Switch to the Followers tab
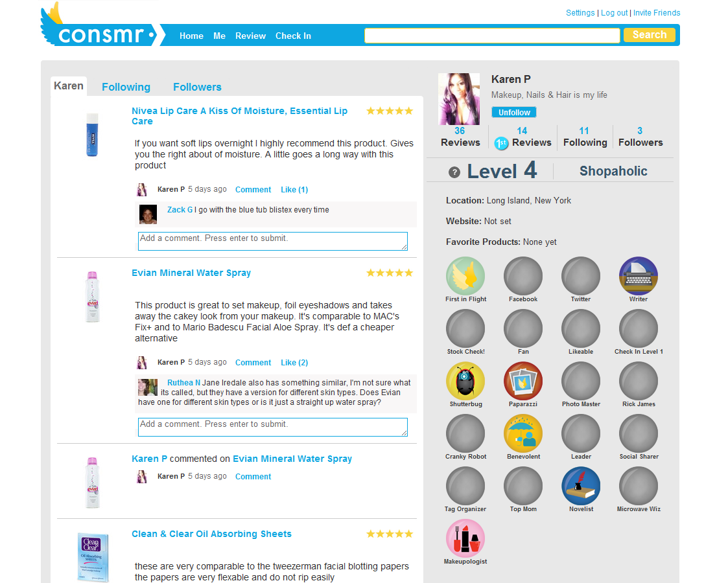Image resolution: width=728 pixels, height=583 pixels. (197, 87)
